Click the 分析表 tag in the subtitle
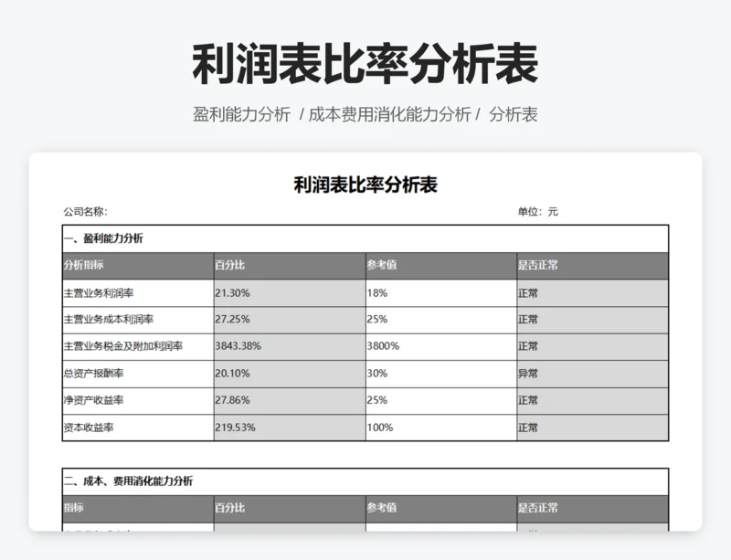 pos(513,114)
